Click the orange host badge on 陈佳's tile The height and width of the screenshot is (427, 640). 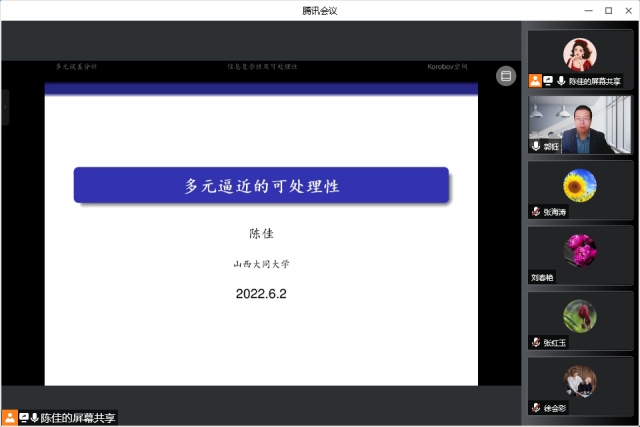(x=535, y=80)
